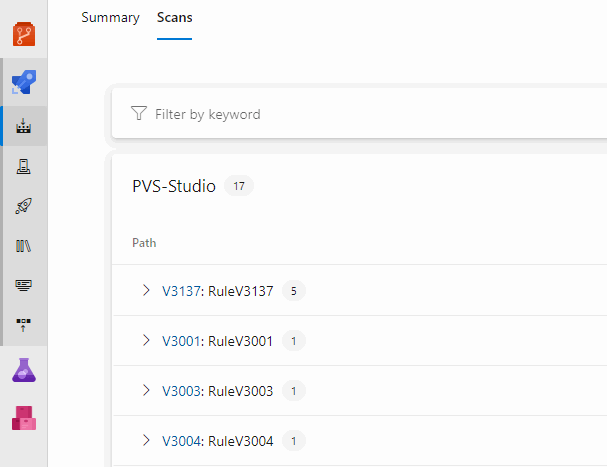607x467 pixels.
Task: Open Task groups in the sidebar
Action: click(x=24, y=284)
